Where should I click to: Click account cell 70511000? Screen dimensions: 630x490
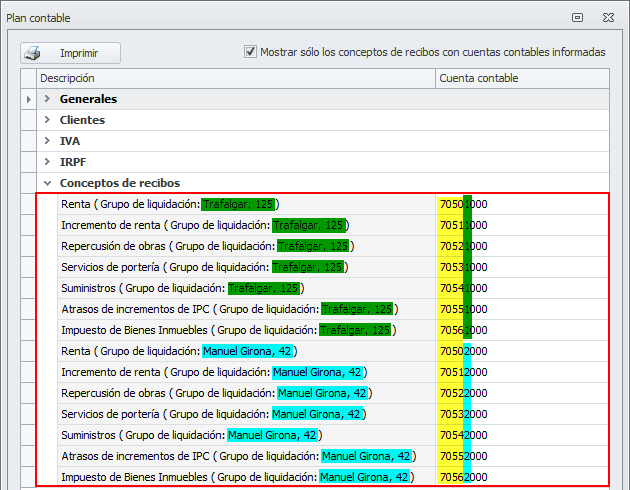[522, 225]
